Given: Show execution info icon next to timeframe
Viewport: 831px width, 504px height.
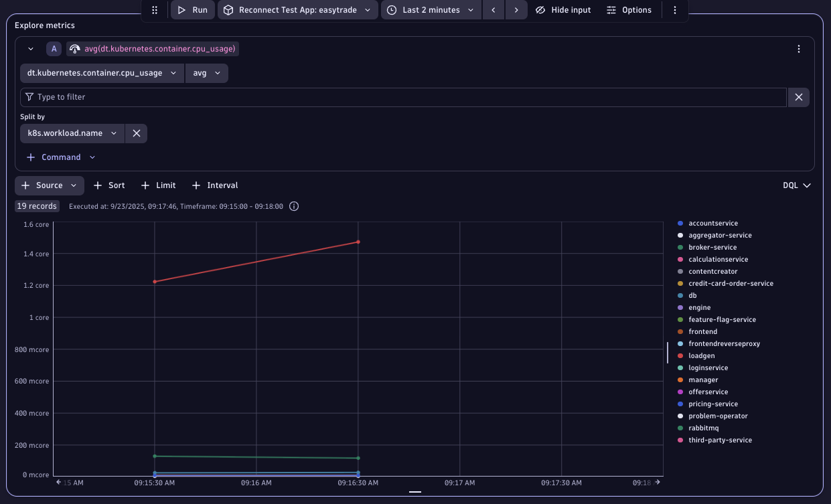Looking at the screenshot, I should (x=294, y=206).
